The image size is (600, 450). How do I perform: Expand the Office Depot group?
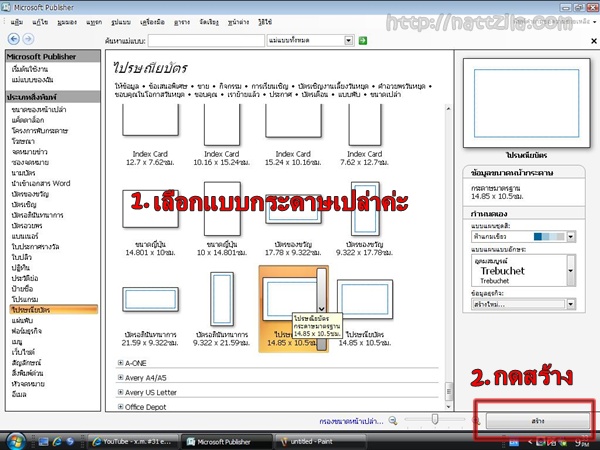(x=120, y=406)
